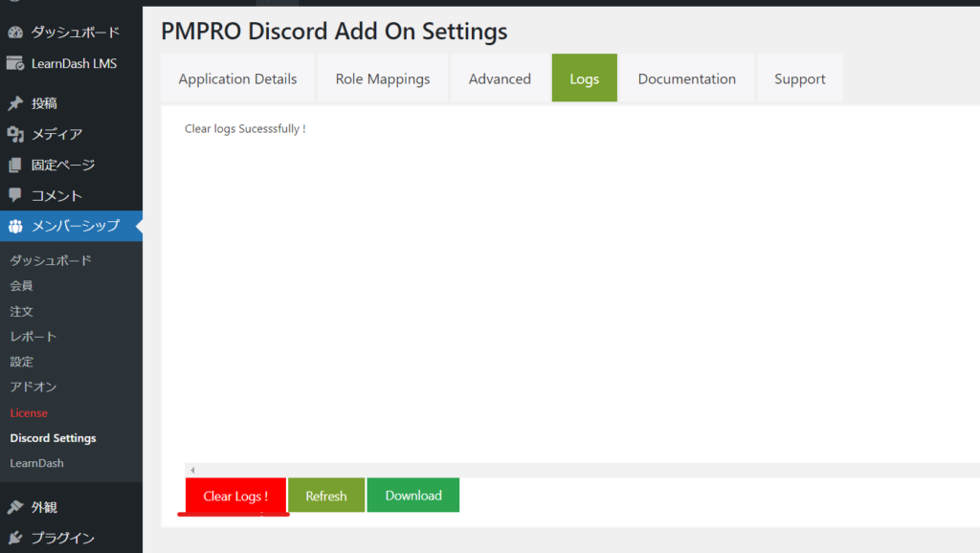Screen dimensions: 980x553
Task: Click the pages icon beside 固定ページ
Action: point(15,165)
